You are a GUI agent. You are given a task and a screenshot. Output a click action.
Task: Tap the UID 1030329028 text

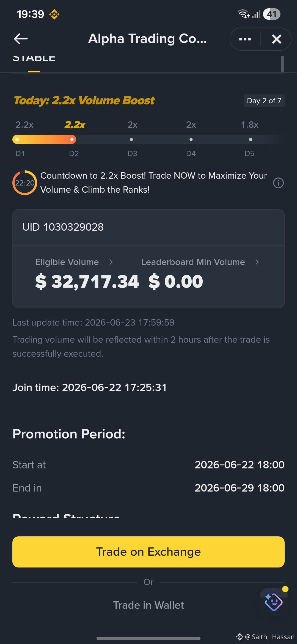63,227
